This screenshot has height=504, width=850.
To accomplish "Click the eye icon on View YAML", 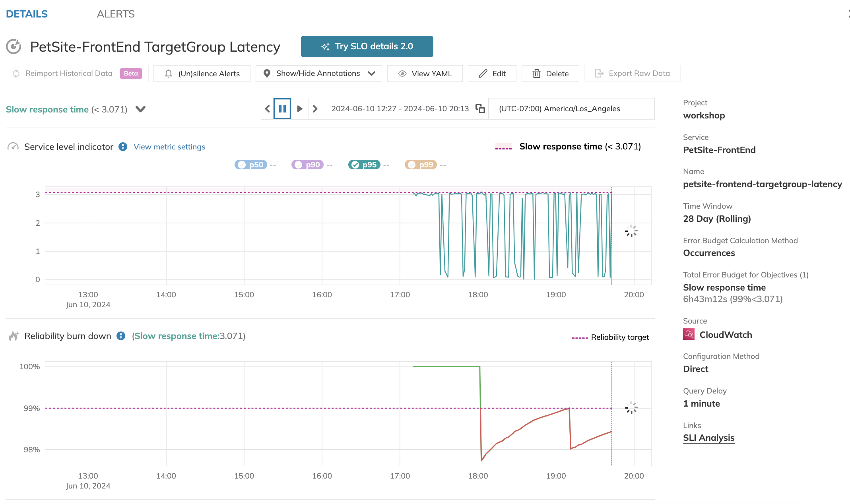I will coord(402,74).
